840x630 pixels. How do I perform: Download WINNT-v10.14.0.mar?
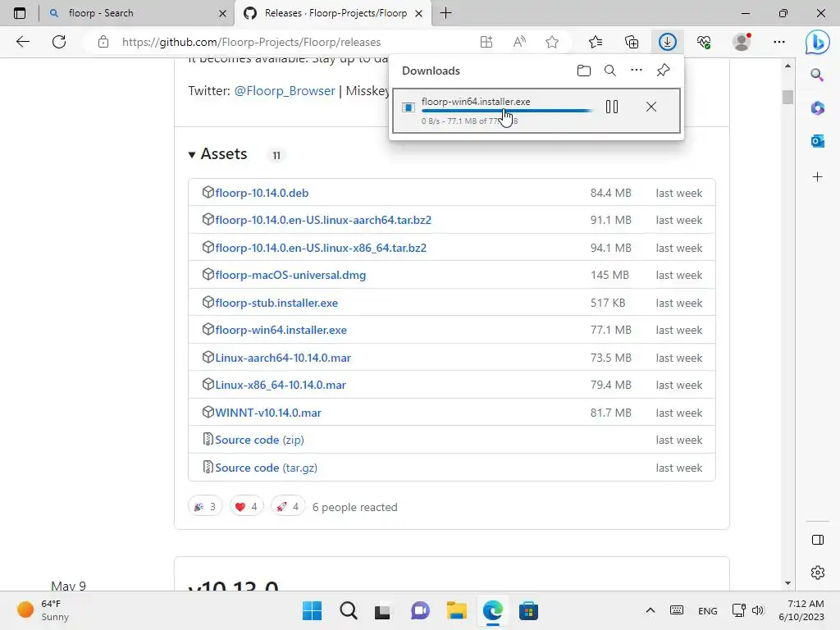(268, 413)
